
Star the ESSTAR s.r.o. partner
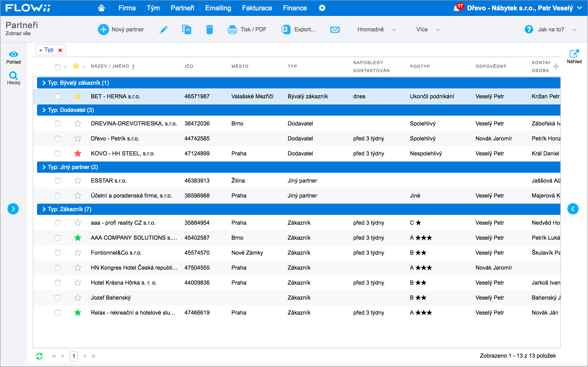tap(78, 181)
